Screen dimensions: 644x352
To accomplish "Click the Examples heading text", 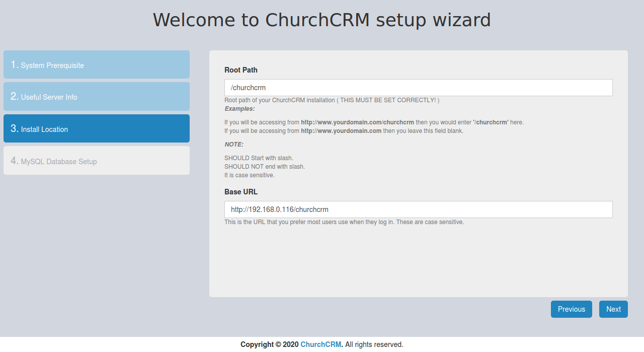I will (239, 108).
